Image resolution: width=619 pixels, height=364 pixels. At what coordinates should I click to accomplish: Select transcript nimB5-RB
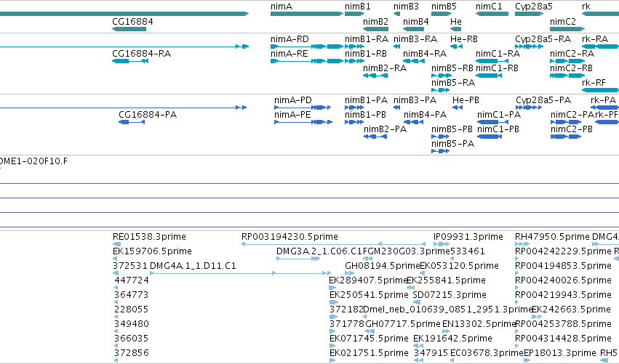coord(442,76)
